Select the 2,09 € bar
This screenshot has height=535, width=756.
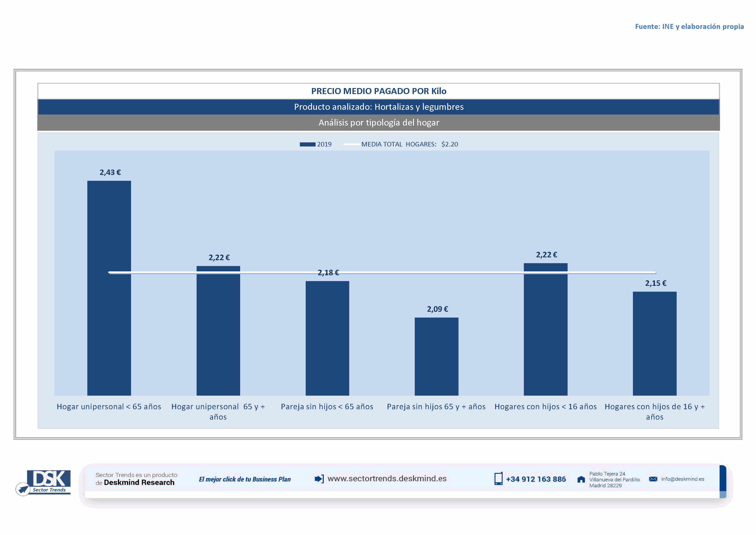click(x=436, y=356)
